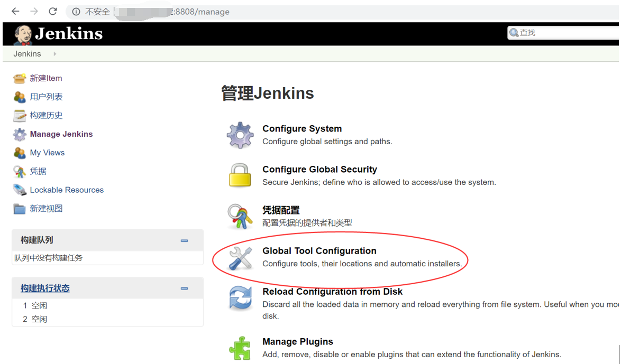Open My Views in sidebar
This screenshot has height=364, width=621.
(x=47, y=153)
